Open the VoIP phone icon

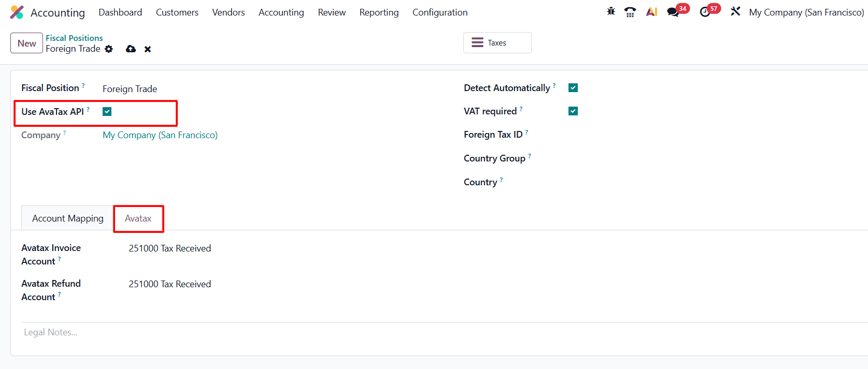630,12
